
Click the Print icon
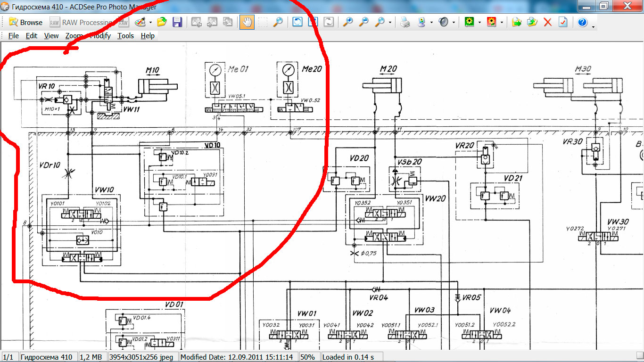coord(405,22)
